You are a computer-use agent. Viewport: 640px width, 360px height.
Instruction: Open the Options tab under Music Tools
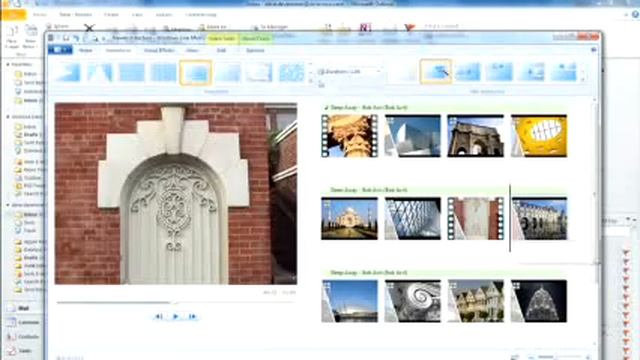[255, 50]
